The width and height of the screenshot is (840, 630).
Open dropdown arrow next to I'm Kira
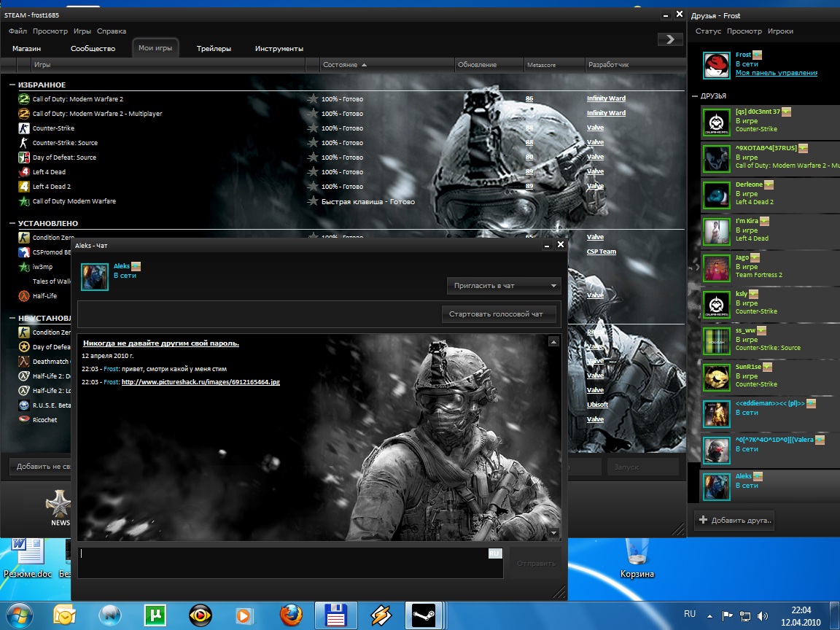click(x=764, y=221)
